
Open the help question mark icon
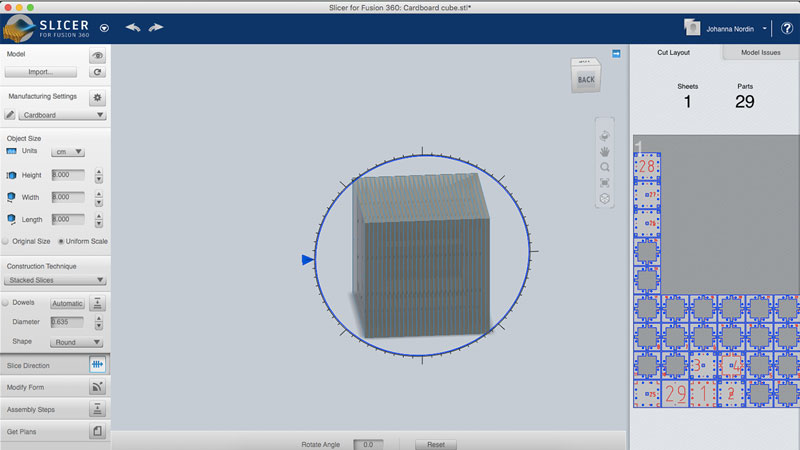(787, 29)
